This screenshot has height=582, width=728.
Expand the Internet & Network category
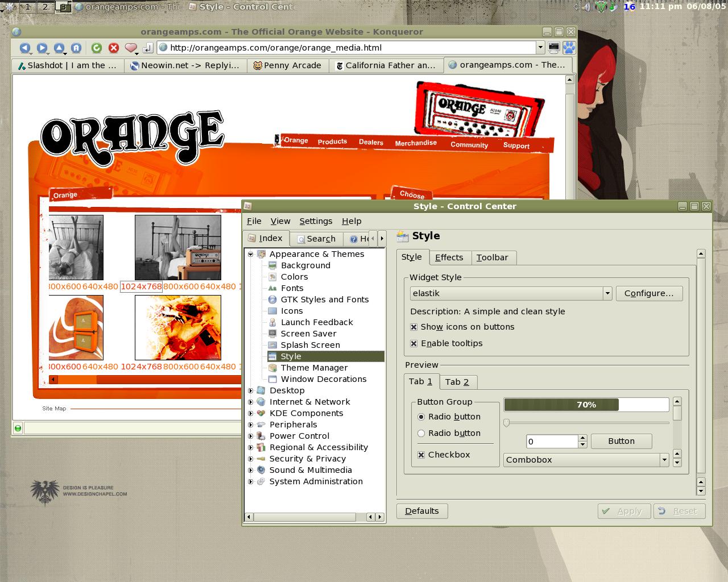(250, 402)
